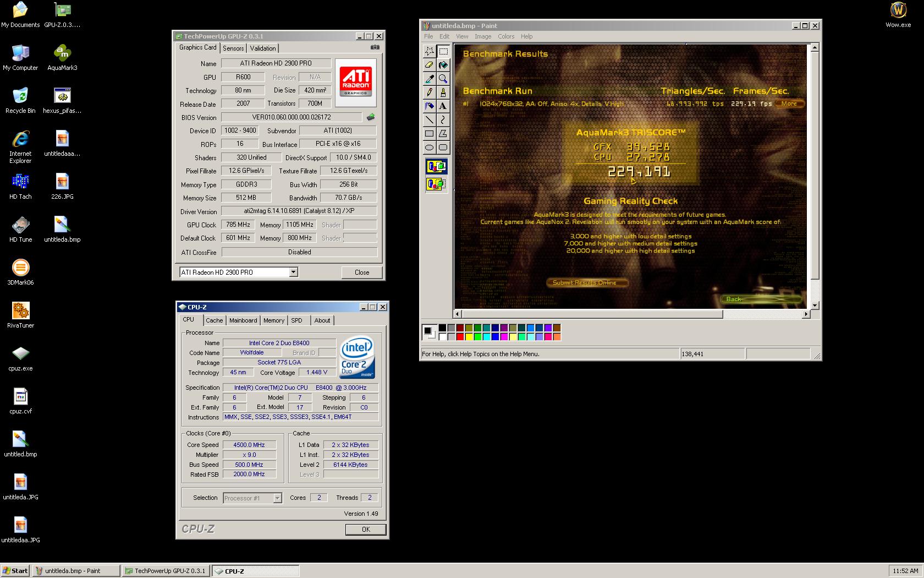Click Paint horizontal scrollbar right arrow
Viewport: 924px width, 578px height.
pyautogui.click(x=806, y=314)
